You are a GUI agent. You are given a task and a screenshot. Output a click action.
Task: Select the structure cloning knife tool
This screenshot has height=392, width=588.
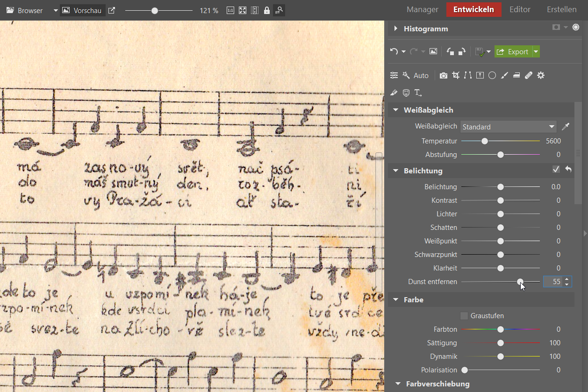[x=394, y=93]
